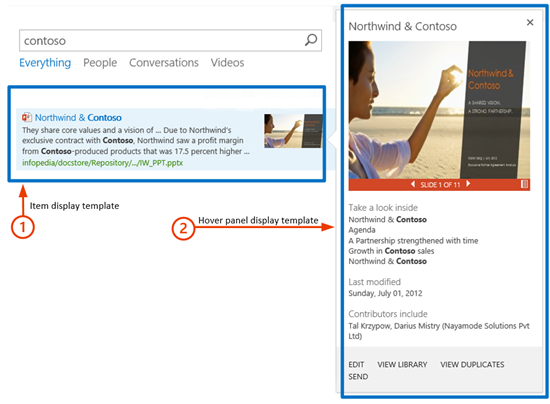
Task: Click EDIT action in hover panel
Action: click(356, 365)
